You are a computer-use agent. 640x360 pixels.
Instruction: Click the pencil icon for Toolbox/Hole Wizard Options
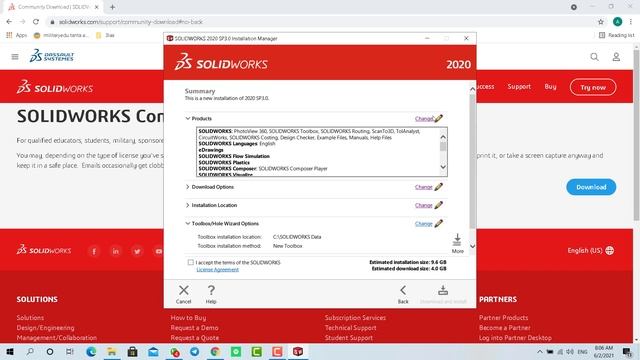(x=439, y=223)
